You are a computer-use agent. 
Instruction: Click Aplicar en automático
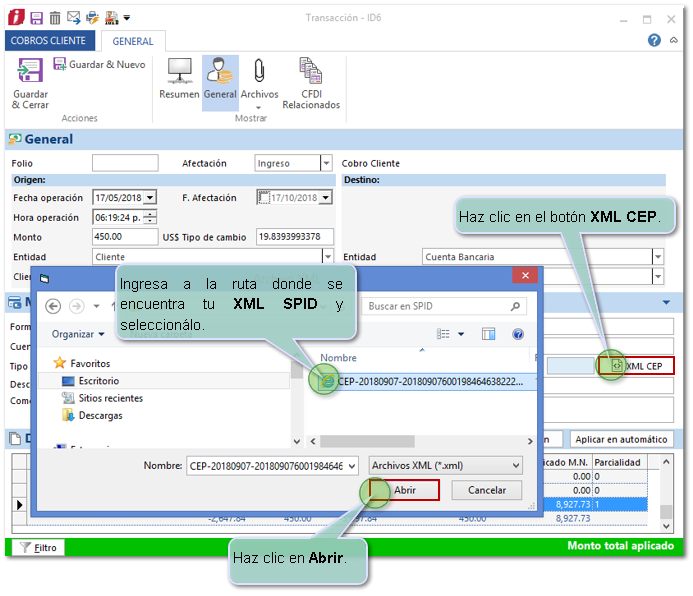[621, 439]
